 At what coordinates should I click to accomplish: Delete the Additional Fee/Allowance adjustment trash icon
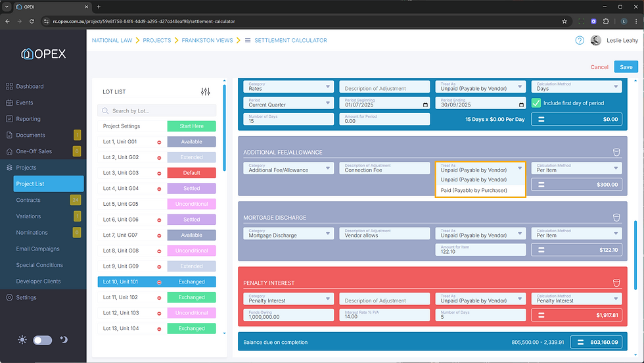point(616,152)
